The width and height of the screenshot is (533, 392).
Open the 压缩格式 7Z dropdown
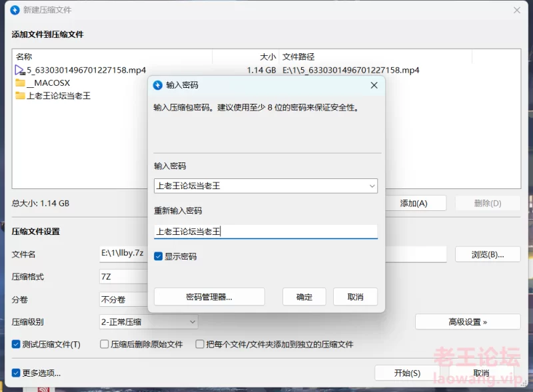[x=123, y=277]
